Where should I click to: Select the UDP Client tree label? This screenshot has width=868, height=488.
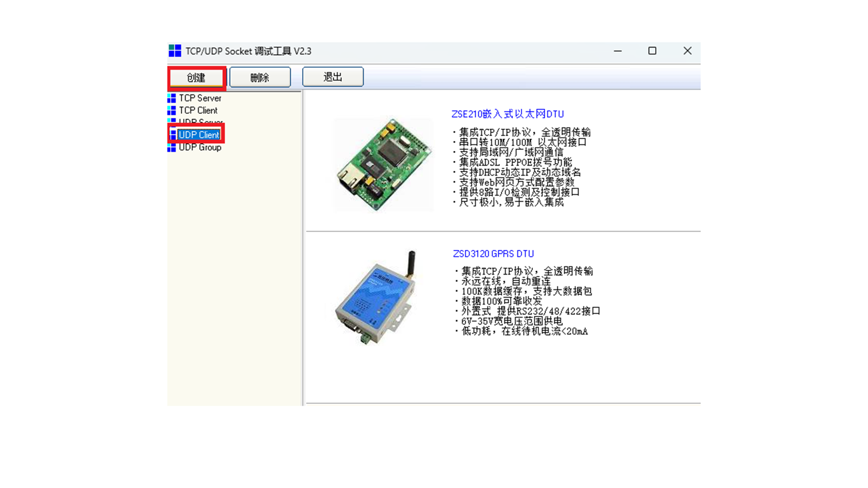tap(199, 135)
